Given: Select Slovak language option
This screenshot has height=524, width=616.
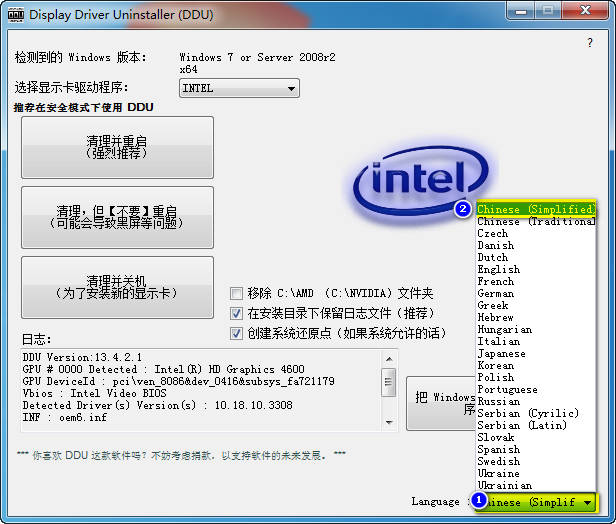Looking at the screenshot, I should (536, 437).
